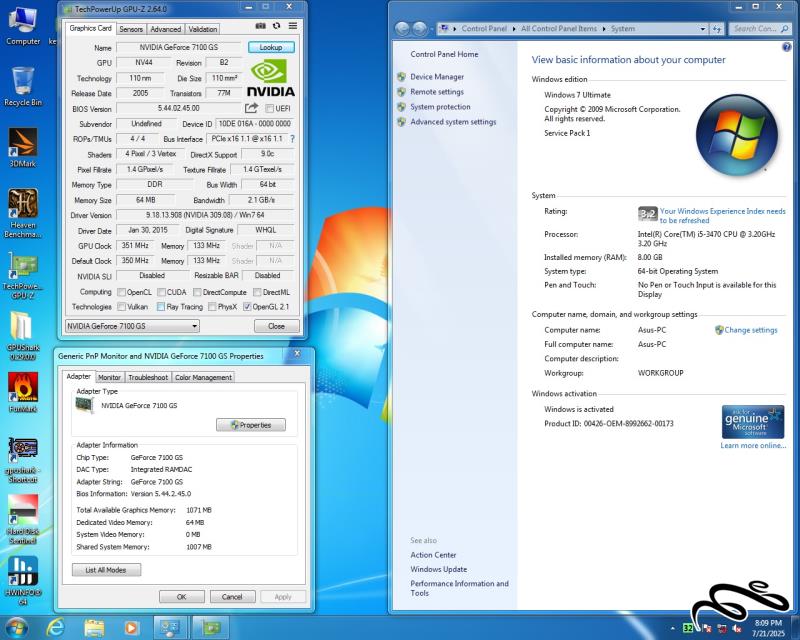Switch to the Monitor tab in Properties
The height and width of the screenshot is (640, 800).
[x=109, y=377]
